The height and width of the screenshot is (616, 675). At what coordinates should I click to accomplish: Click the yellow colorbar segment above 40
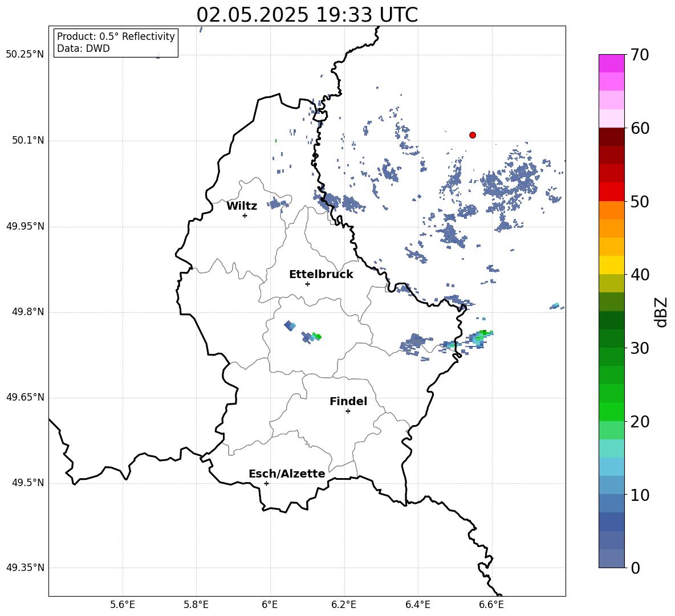612,266
